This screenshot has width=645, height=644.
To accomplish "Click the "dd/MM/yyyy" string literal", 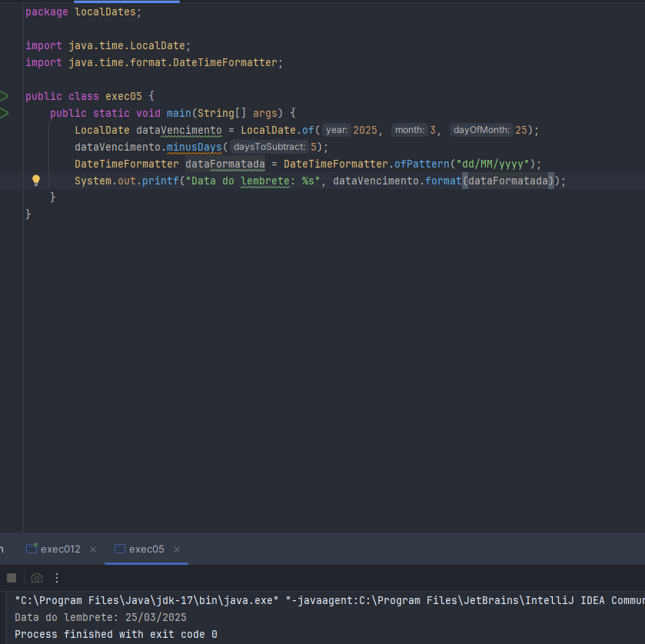I will 493,164.
